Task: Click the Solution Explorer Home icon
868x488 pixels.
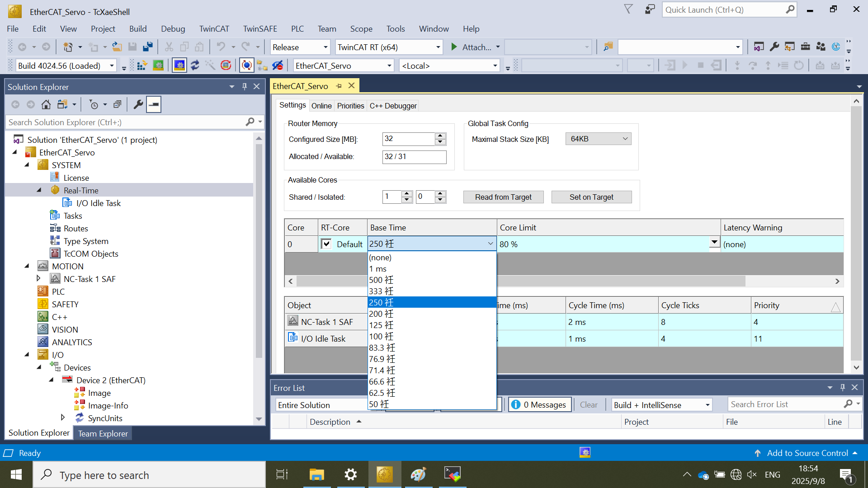Action: [x=46, y=105]
